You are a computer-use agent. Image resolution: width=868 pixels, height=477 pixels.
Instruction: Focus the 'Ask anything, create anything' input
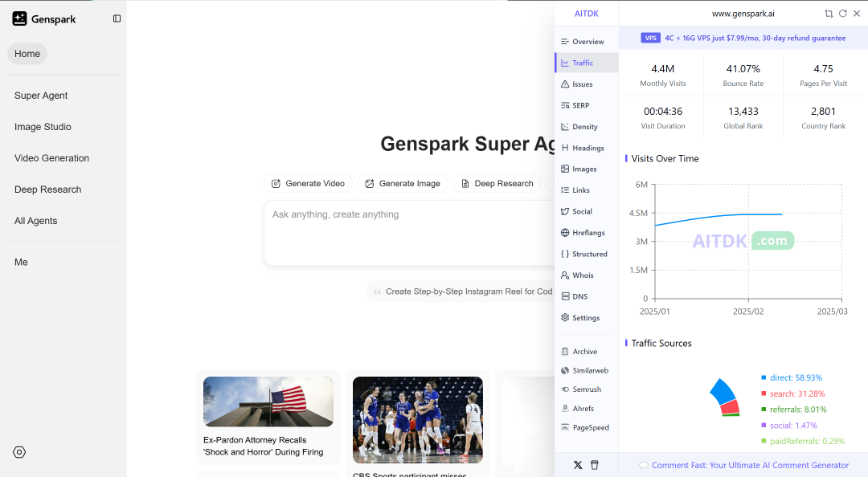(x=410, y=233)
